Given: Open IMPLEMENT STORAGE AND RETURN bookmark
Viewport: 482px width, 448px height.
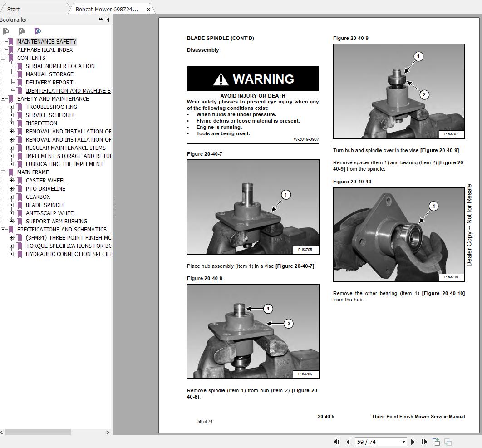Looking at the screenshot, I should tap(68, 156).
